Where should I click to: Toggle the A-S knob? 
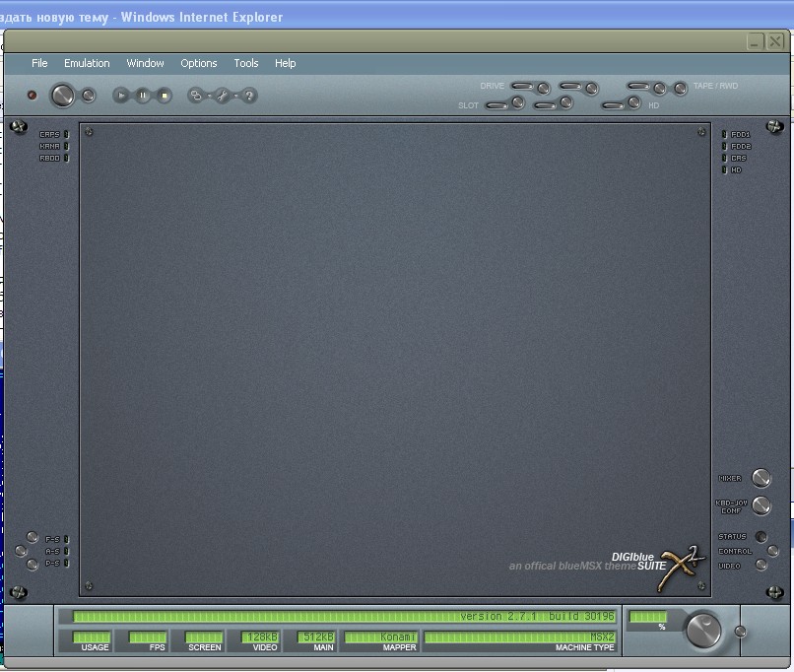tap(21, 551)
